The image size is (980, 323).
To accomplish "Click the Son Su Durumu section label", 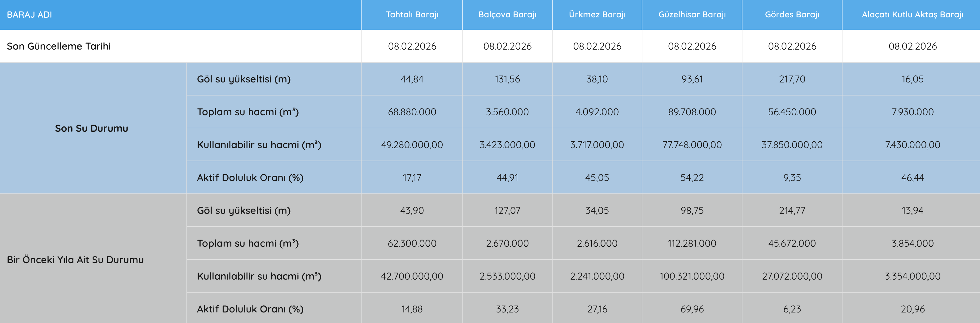I will [x=91, y=128].
